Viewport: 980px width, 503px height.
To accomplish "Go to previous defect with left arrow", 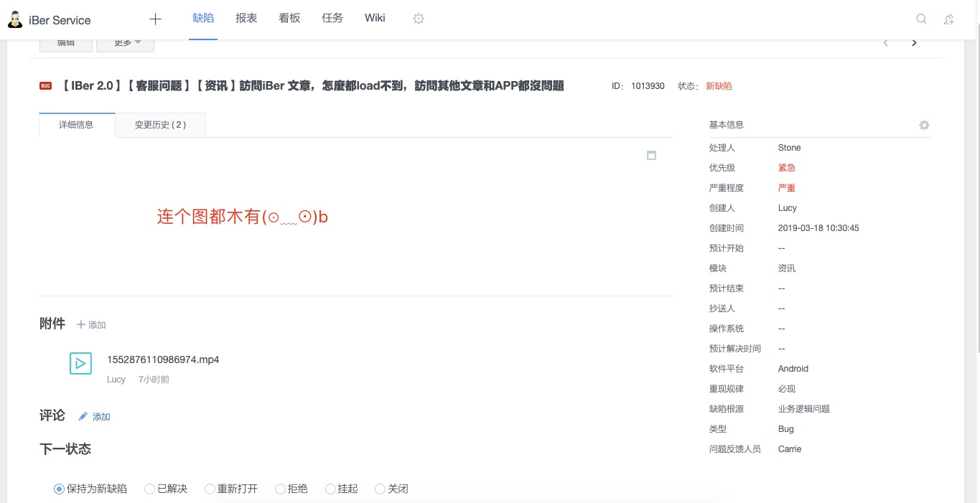I will tap(885, 43).
